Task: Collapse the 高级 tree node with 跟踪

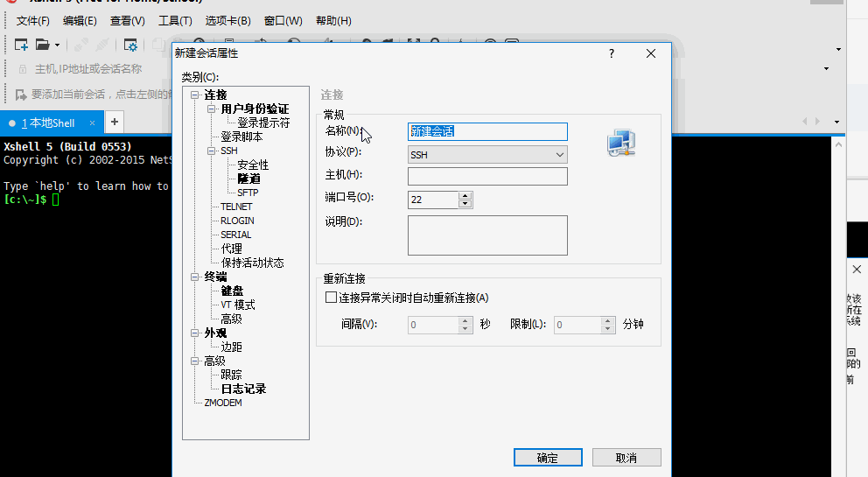Action: pyautogui.click(x=195, y=361)
